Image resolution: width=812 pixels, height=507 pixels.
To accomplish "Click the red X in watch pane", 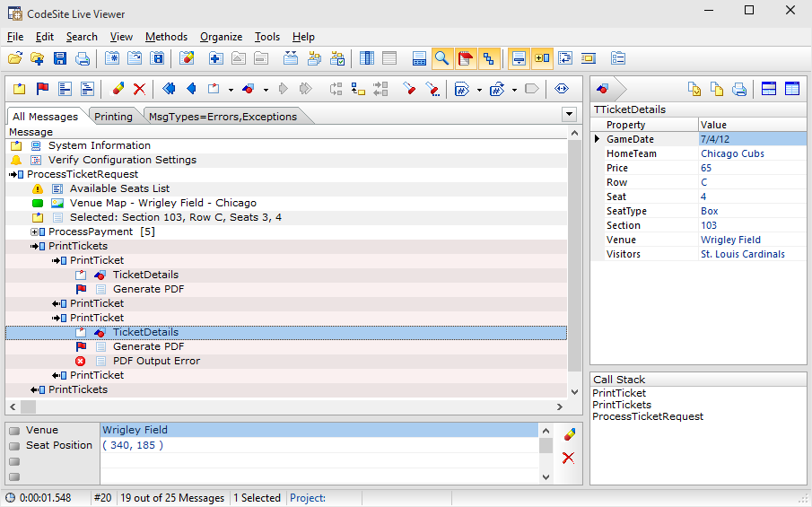I will pos(569,458).
